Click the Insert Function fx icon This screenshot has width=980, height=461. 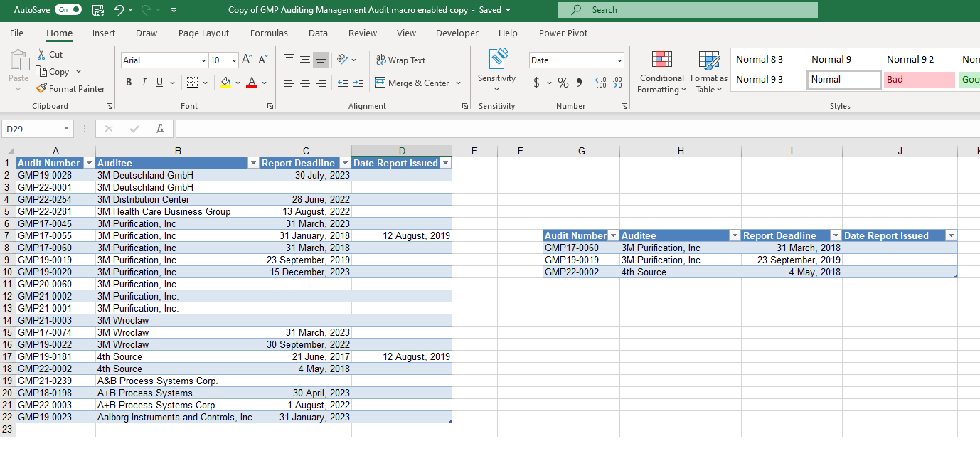coord(160,129)
